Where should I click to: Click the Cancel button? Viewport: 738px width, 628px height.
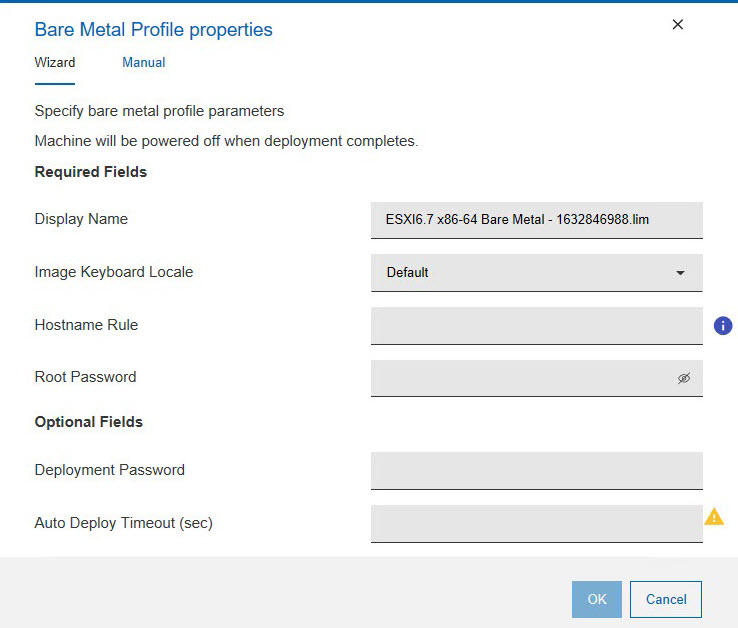pyautogui.click(x=666, y=599)
